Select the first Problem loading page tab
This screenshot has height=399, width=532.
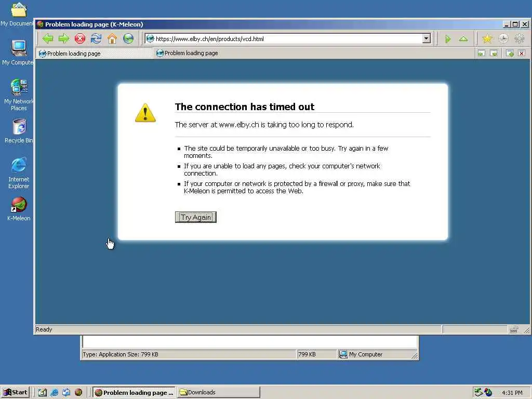coord(95,54)
